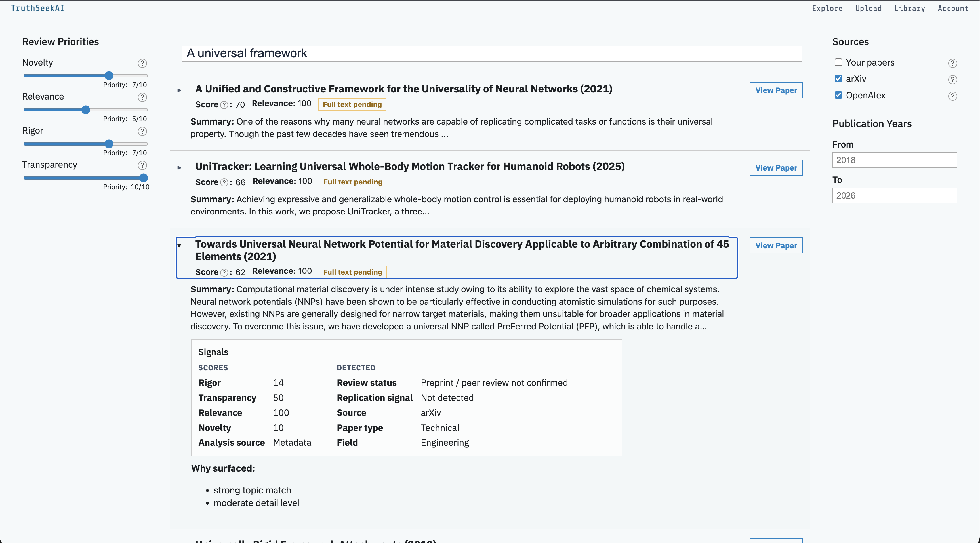Open Relevance help question-mark icon

142,97
